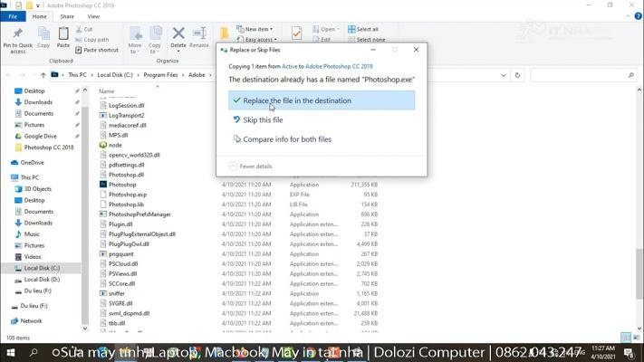Click the Paste icon in Clipboard group

tap(62, 34)
